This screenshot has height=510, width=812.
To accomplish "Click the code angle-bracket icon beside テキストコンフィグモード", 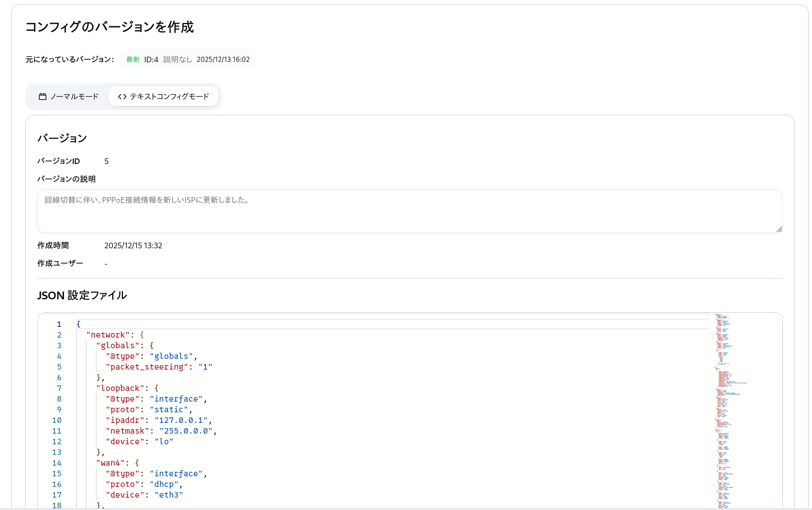I will click(121, 96).
